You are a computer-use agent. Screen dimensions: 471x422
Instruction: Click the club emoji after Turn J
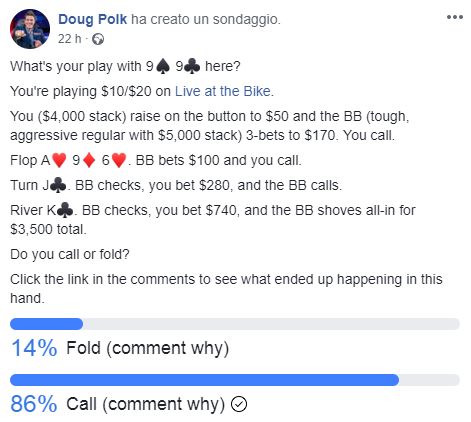(58, 185)
